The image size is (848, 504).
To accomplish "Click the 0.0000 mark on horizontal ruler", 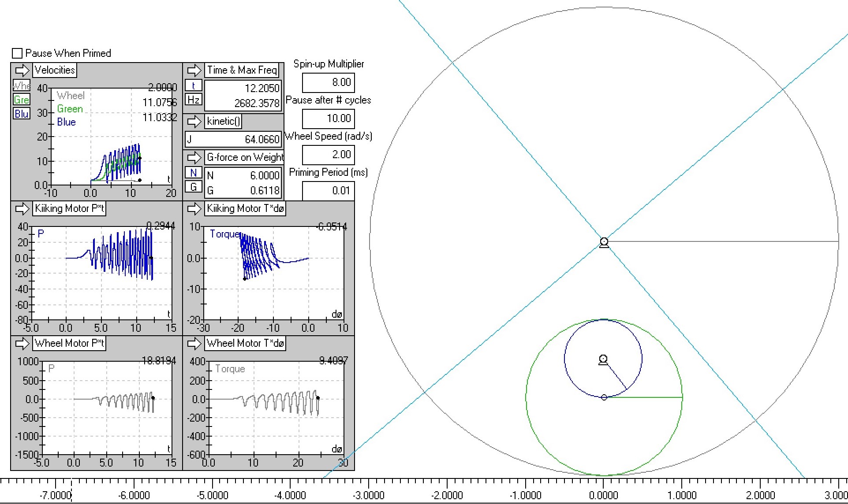I will [x=604, y=495].
